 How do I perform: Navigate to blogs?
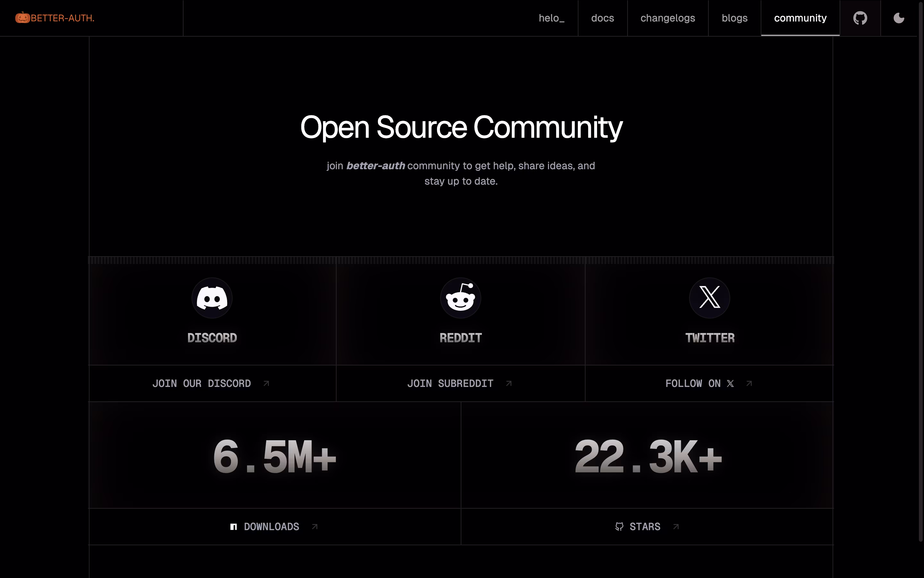click(734, 18)
